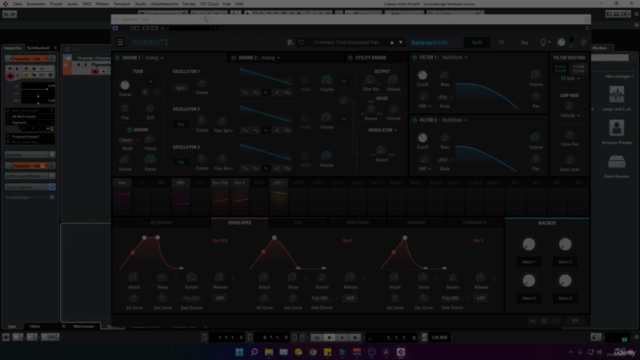
Task: Toggle Filter 1 power button
Action: coord(415,58)
